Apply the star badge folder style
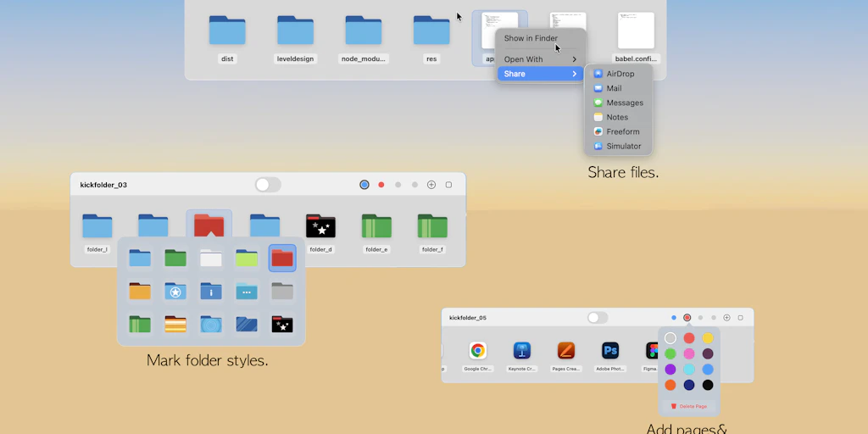Image resolution: width=868 pixels, height=434 pixels. [175, 292]
